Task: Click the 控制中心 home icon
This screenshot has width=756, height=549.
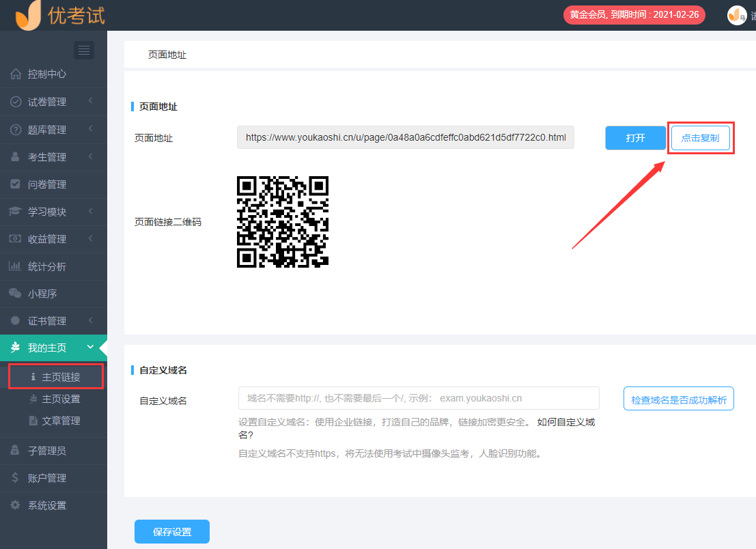Action: point(15,74)
